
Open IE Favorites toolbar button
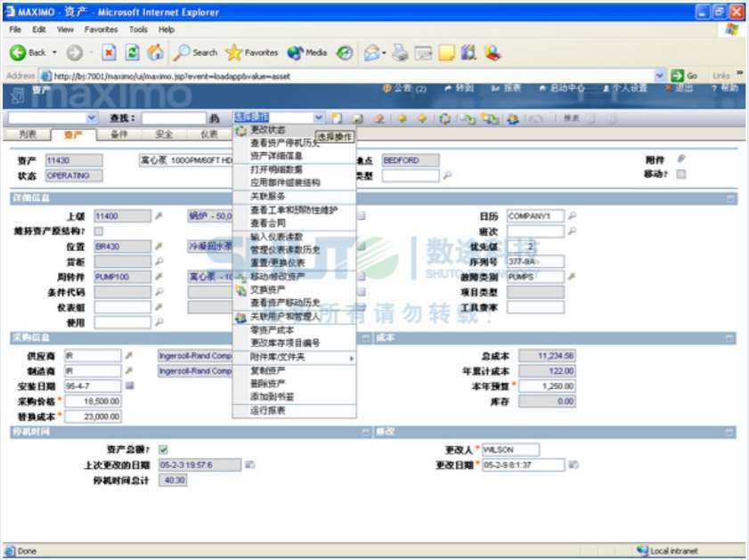point(252,53)
